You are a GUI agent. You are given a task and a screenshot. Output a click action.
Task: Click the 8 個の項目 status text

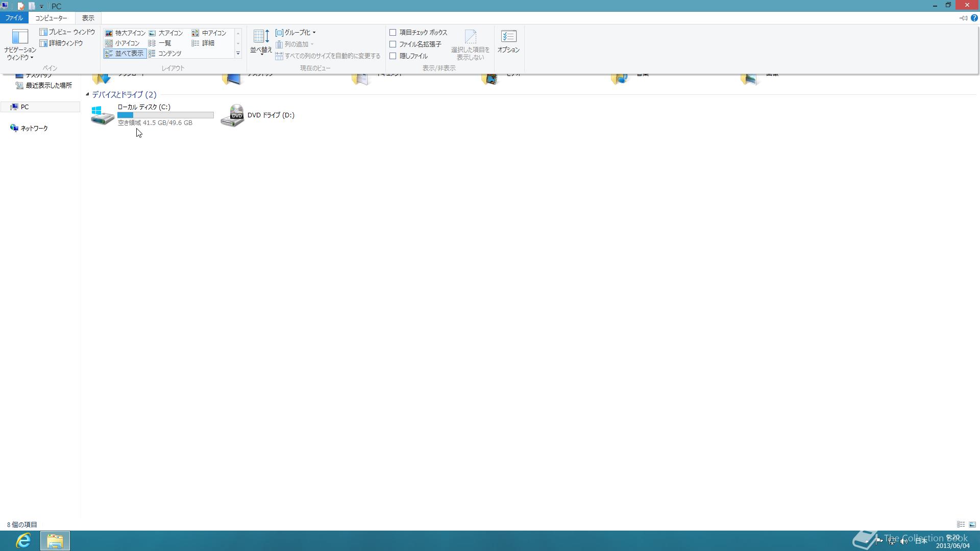[x=22, y=524]
